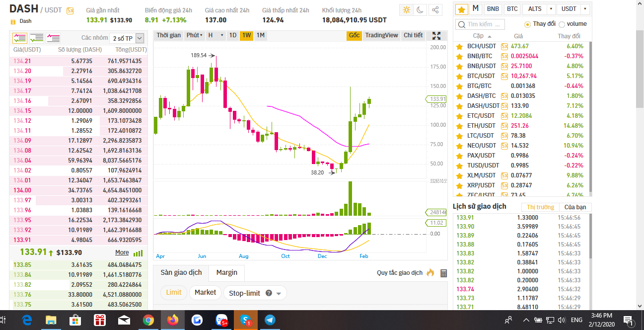Image resolution: width=644 pixels, height=330 pixels.
Task: Switch to dark theme moon icon
Action: [421, 10]
